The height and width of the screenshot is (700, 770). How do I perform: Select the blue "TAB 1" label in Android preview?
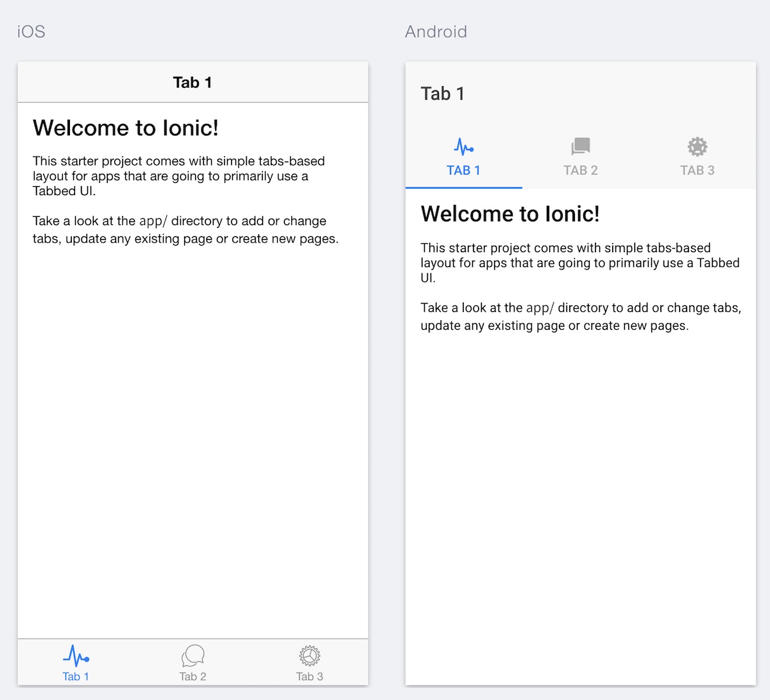[x=463, y=170]
